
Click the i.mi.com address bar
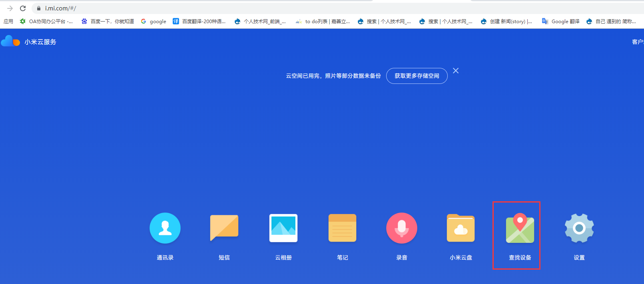pyautogui.click(x=338, y=8)
